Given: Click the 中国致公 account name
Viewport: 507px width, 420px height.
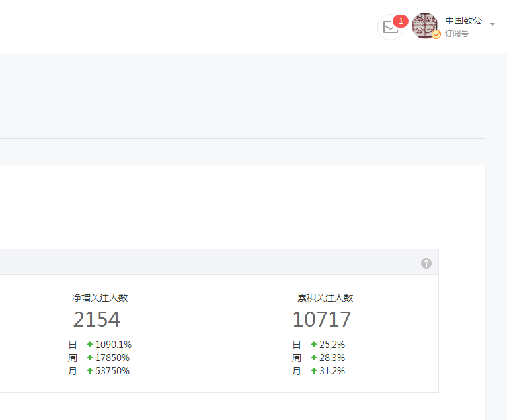Looking at the screenshot, I should (x=463, y=21).
